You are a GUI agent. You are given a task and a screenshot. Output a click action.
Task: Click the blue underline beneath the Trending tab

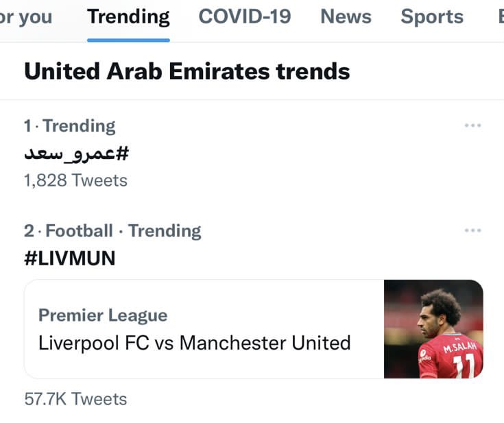128,40
